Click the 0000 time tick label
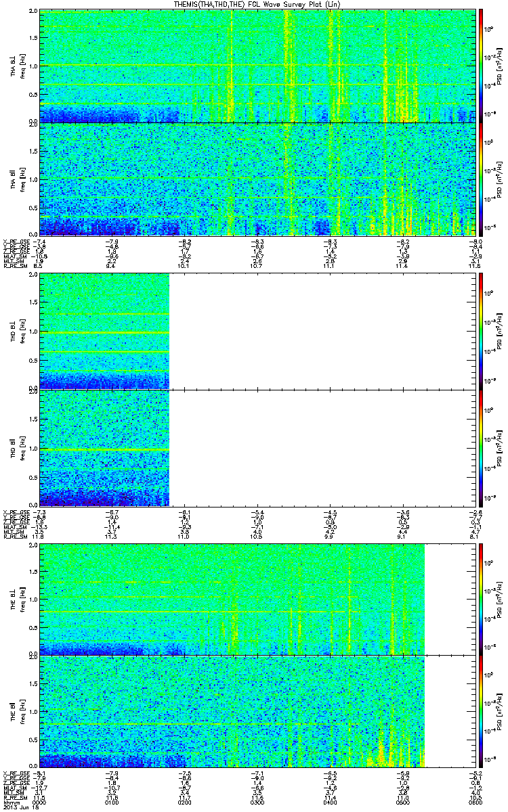 click(x=39, y=803)
